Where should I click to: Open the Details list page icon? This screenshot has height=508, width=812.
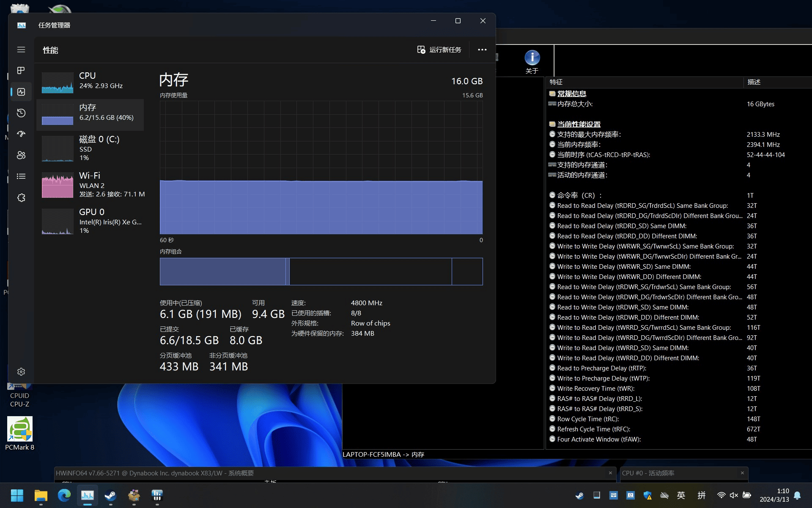(21, 176)
